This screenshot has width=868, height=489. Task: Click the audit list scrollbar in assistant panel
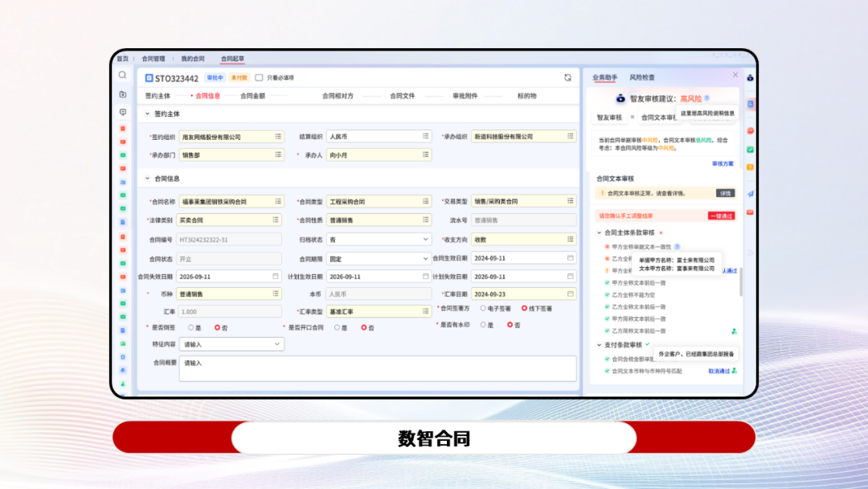coord(741,281)
